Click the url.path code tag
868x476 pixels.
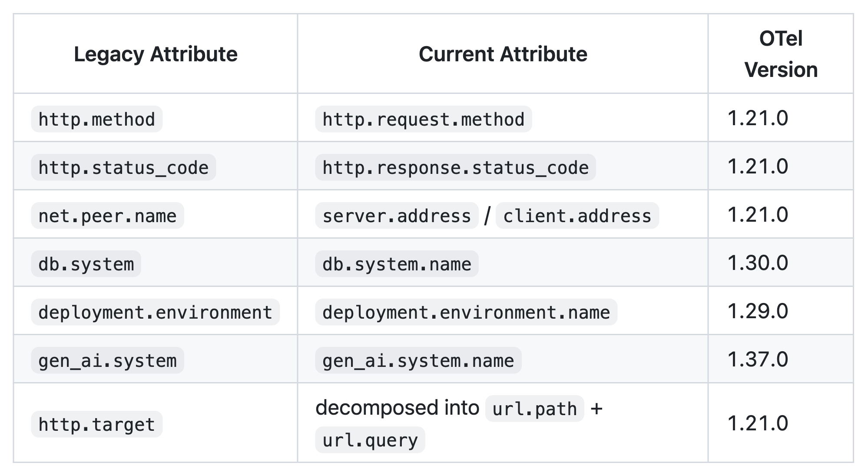[x=534, y=409]
